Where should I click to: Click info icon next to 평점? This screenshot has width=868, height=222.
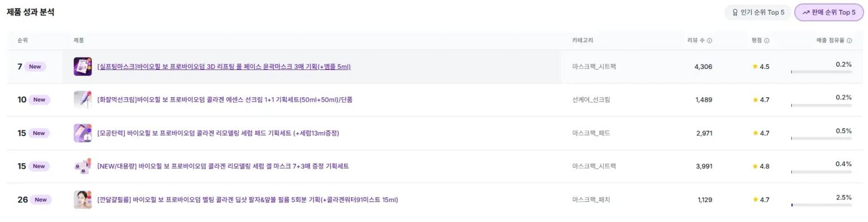[x=767, y=41]
